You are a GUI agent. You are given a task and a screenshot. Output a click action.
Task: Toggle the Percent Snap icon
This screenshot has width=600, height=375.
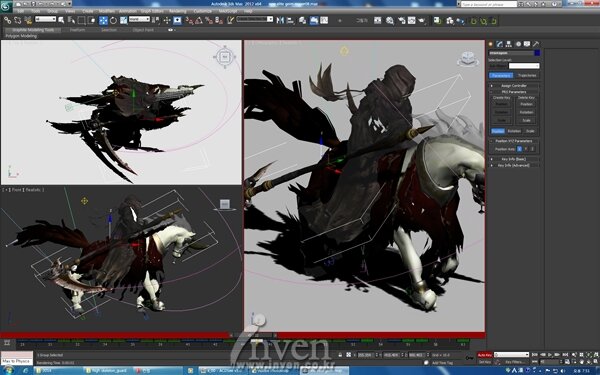point(209,20)
